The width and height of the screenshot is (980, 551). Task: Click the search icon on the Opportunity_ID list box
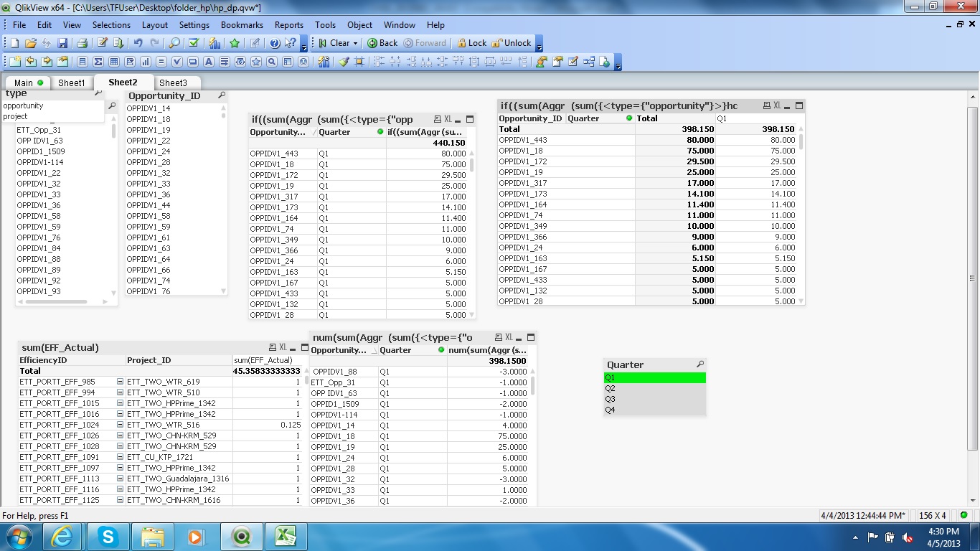(222, 95)
